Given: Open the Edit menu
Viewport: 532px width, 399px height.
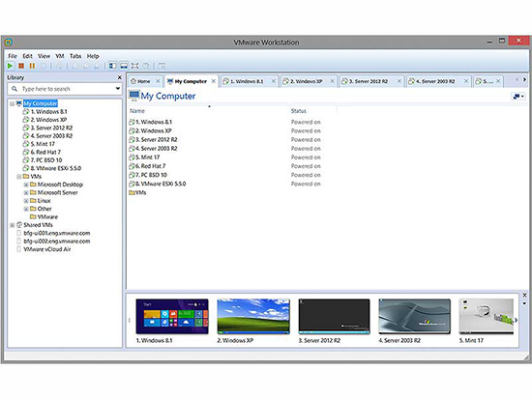Looking at the screenshot, I should [x=27, y=56].
